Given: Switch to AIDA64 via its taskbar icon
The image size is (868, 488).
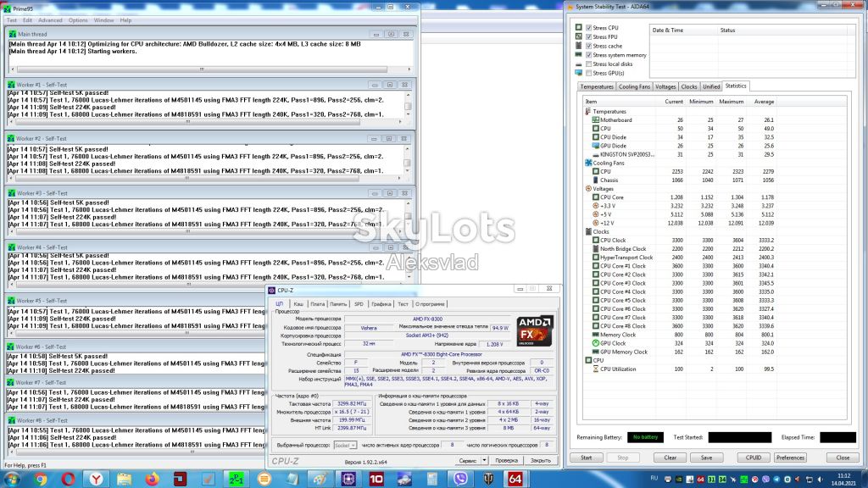Looking at the screenshot, I should [x=515, y=479].
